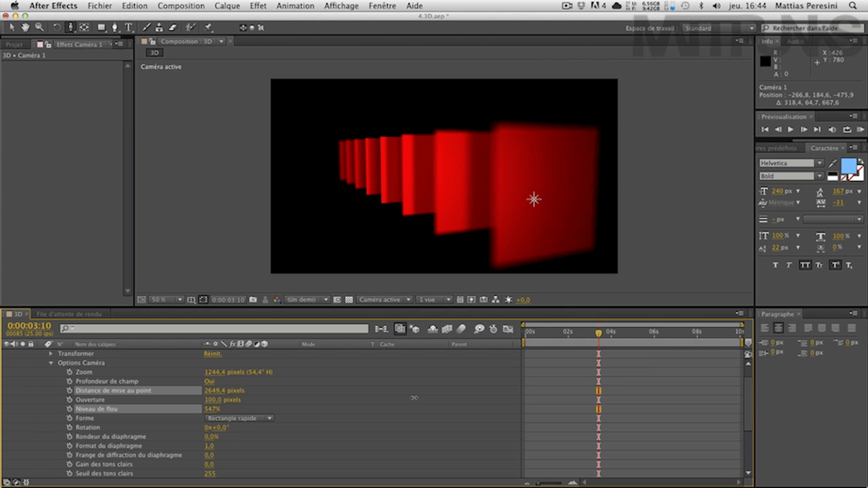This screenshot has width=868, height=488.
Task: Open the Composition menu
Action: click(x=181, y=6)
